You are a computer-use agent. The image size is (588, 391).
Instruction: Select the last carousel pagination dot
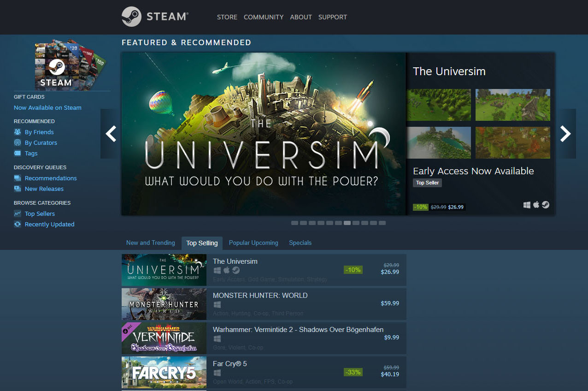tap(382, 223)
